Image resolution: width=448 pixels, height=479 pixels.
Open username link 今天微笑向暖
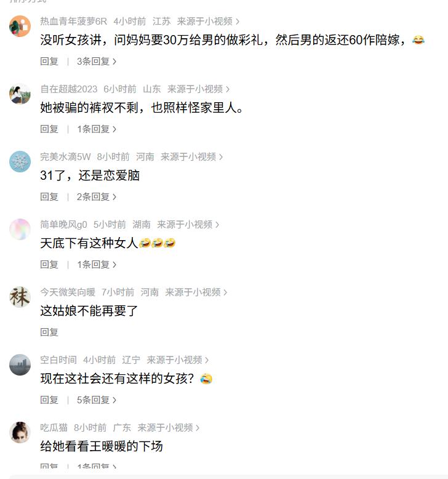[68, 292]
